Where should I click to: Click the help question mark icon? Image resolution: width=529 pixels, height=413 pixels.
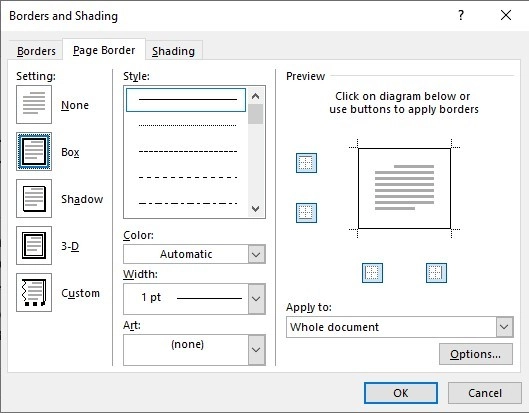tap(461, 15)
